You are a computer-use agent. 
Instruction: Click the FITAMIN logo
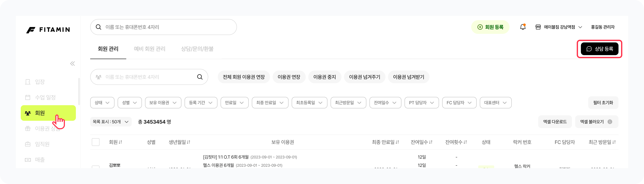pyautogui.click(x=48, y=30)
